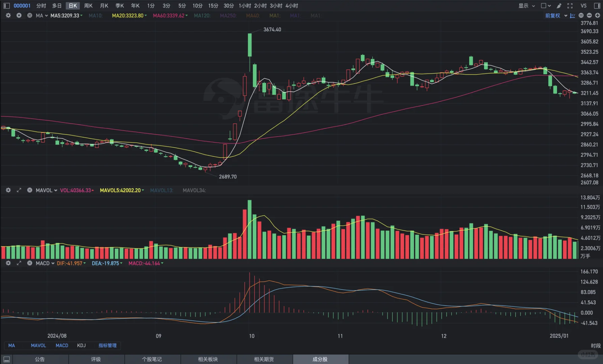603x364 pixels.
Task: Toggle MAVOL indicator in bottom bar
Action: point(38,345)
